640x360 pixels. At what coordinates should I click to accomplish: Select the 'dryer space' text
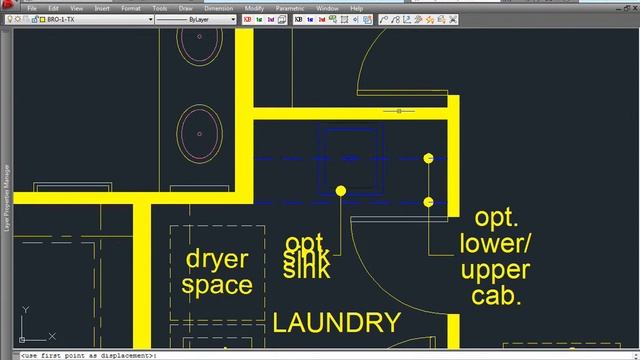click(217, 272)
